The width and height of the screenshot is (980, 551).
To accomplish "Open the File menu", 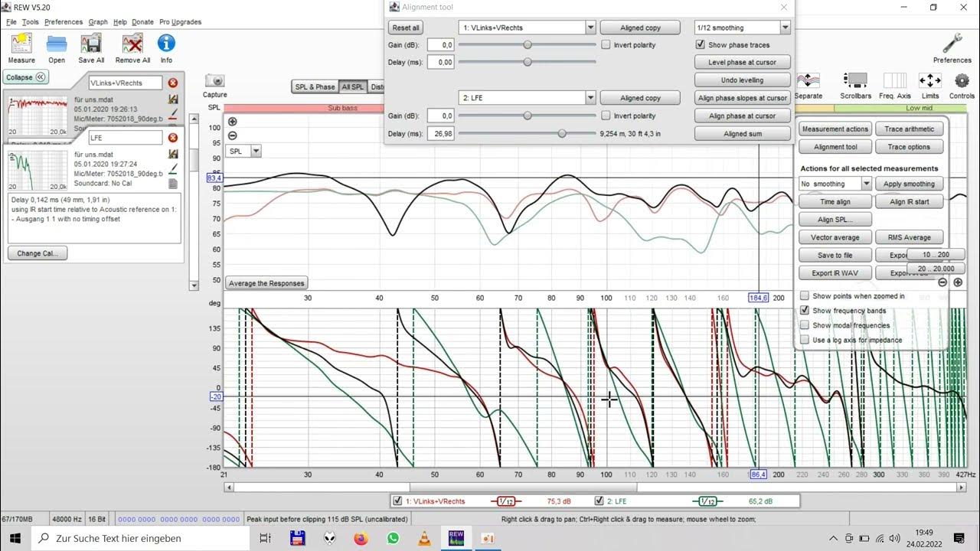I will (x=11, y=22).
